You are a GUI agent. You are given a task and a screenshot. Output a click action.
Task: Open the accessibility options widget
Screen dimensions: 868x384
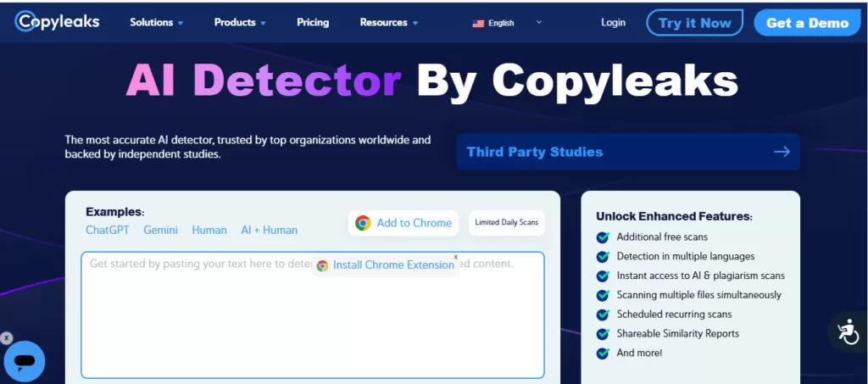tap(848, 332)
